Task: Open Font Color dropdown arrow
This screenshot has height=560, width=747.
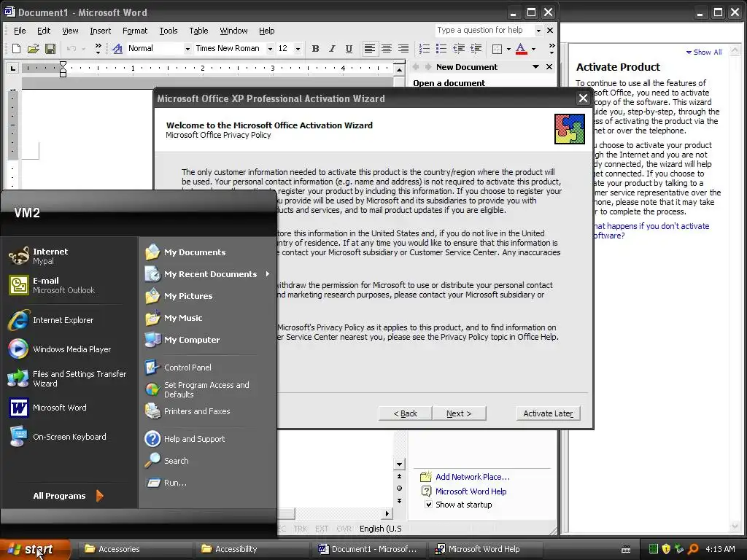Action: pyautogui.click(x=533, y=49)
